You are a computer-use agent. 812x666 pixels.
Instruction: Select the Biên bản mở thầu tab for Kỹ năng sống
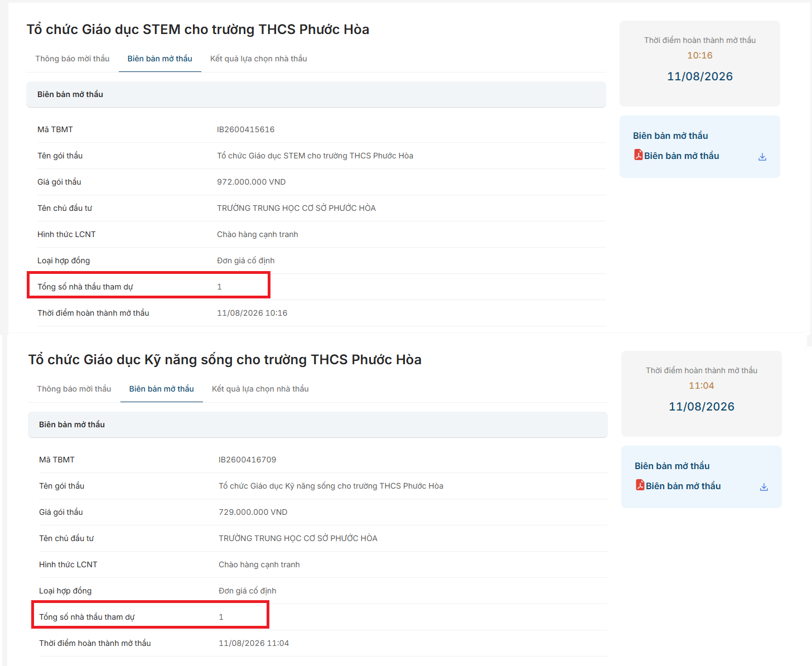(162, 389)
